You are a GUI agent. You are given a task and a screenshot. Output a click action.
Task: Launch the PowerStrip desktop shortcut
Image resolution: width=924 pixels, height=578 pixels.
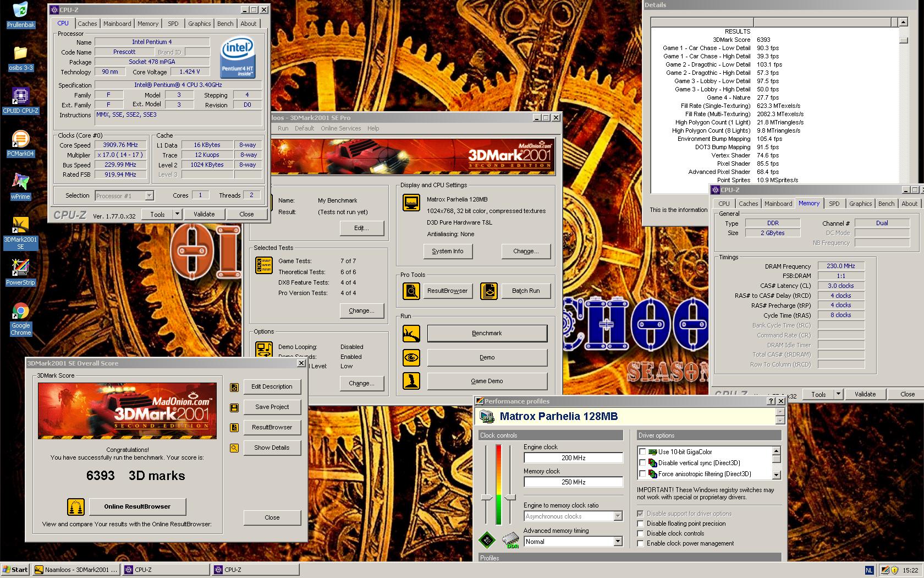pos(20,272)
